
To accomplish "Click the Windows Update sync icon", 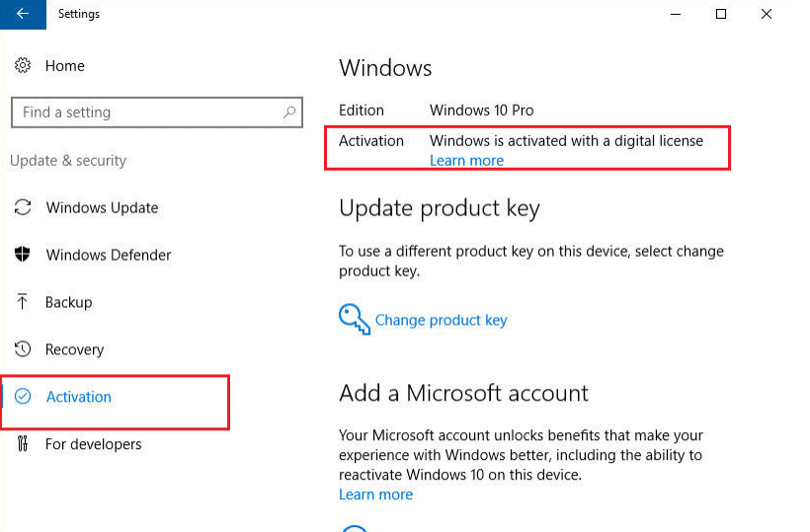I will pyautogui.click(x=23, y=208).
